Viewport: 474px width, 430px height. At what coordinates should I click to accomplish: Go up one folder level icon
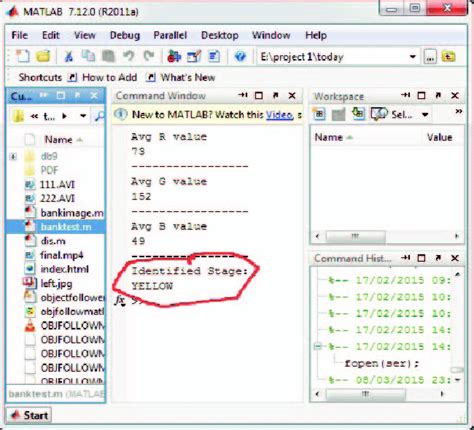pos(449,57)
